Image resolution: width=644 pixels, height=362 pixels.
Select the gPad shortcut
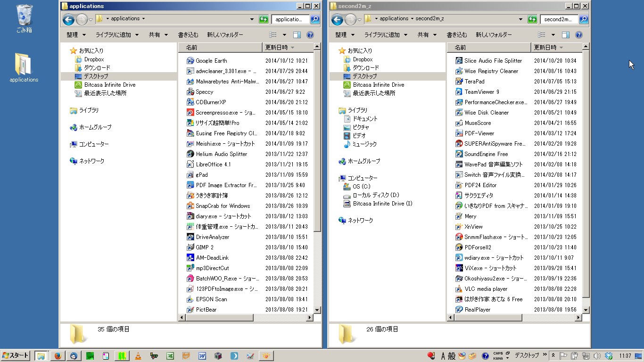point(197,175)
